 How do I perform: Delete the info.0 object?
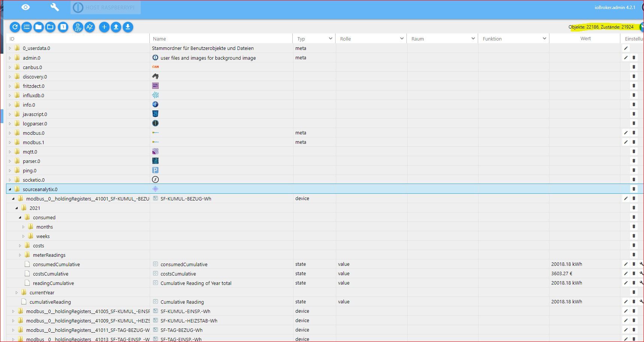click(634, 104)
